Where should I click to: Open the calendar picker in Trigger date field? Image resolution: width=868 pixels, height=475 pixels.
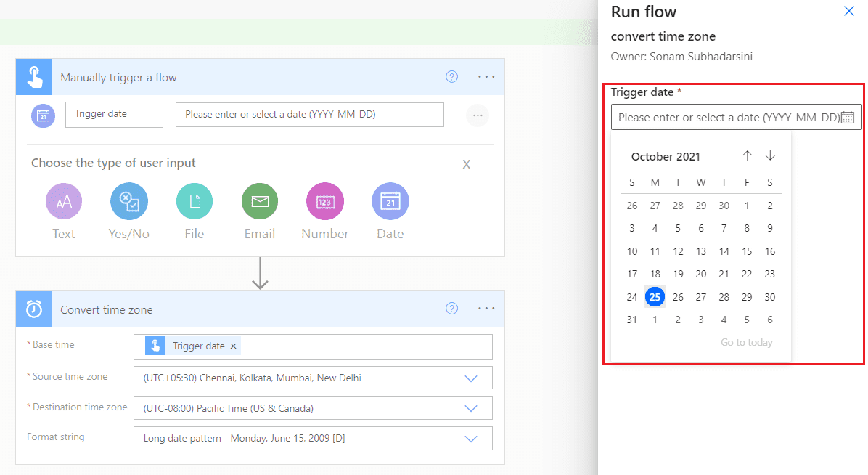click(x=849, y=116)
